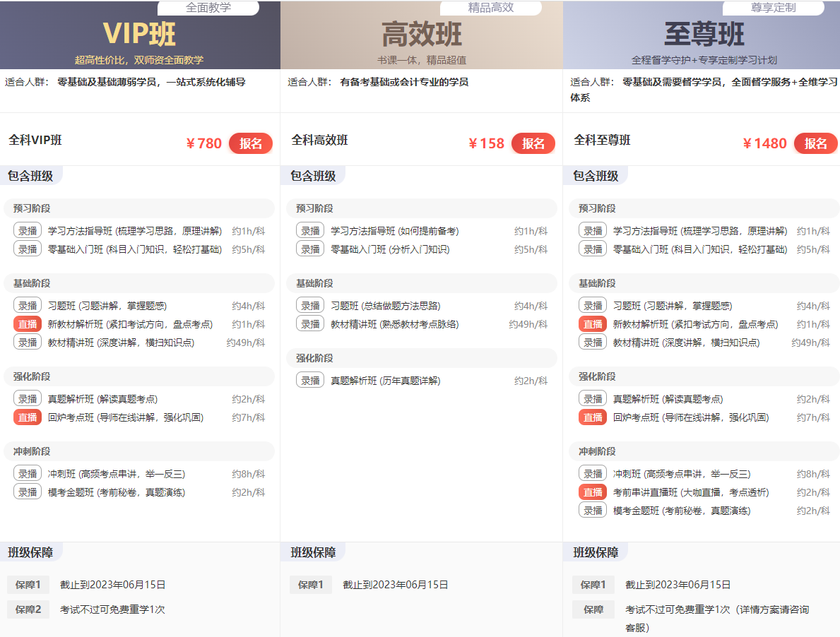The height and width of the screenshot is (637, 840).
Task: Click the 高效班 banner title
Action: (x=421, y=34)
